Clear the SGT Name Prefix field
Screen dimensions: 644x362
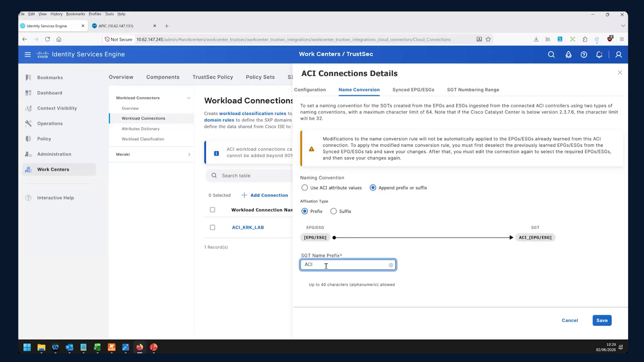[391, 265]
